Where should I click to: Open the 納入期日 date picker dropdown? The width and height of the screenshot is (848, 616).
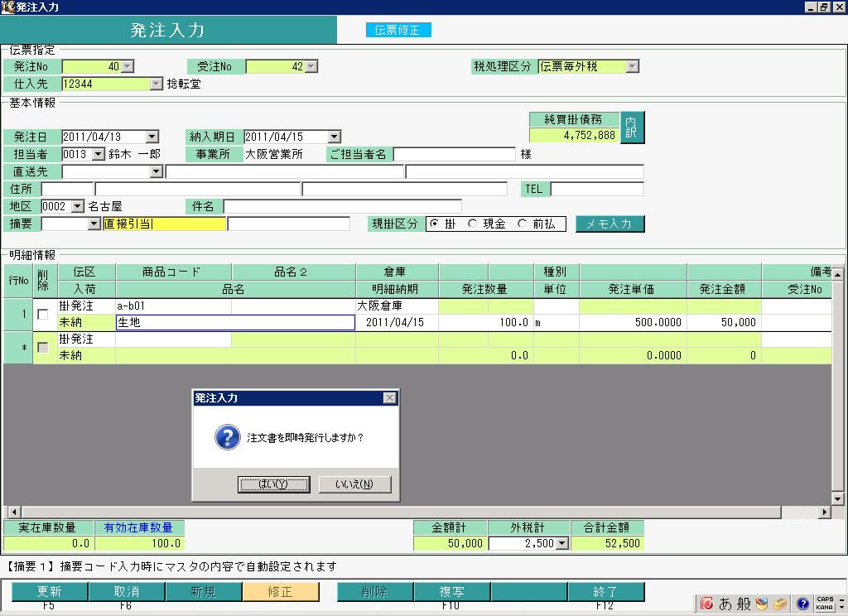[335, 137]
